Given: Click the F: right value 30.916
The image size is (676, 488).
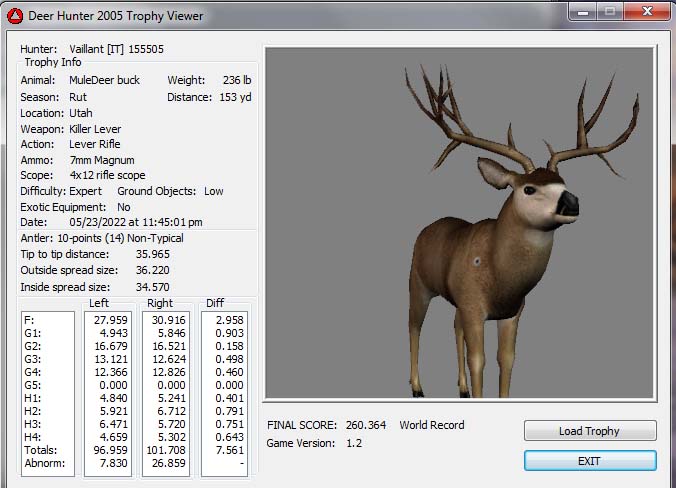Looking at the screenshot, I should pos(169,320).
